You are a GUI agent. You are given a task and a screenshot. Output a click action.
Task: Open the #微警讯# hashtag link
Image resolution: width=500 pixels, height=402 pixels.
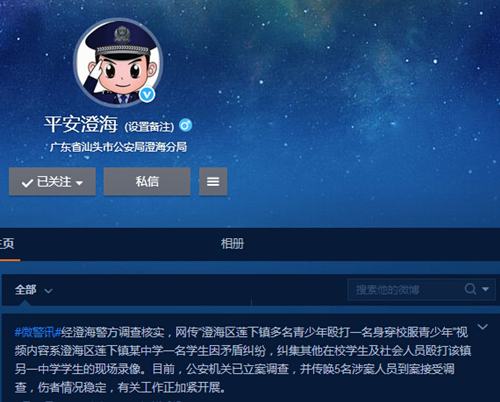tap(38, 332)
